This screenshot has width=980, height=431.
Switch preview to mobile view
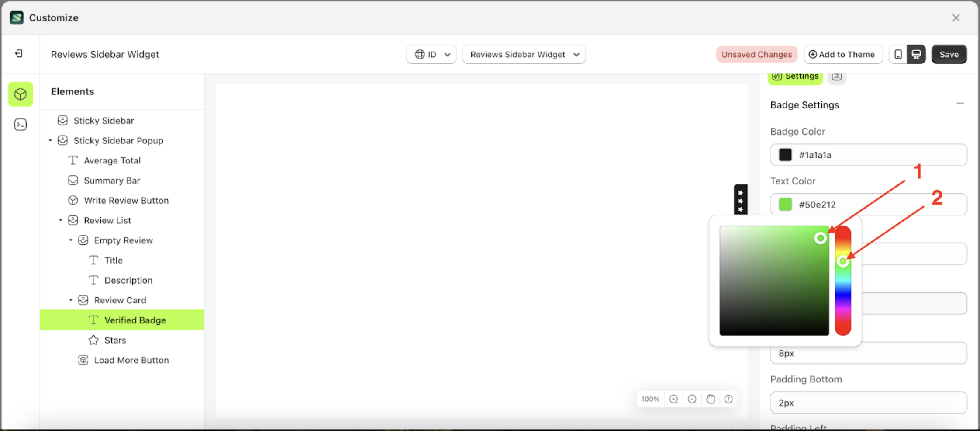coord(898,54)
